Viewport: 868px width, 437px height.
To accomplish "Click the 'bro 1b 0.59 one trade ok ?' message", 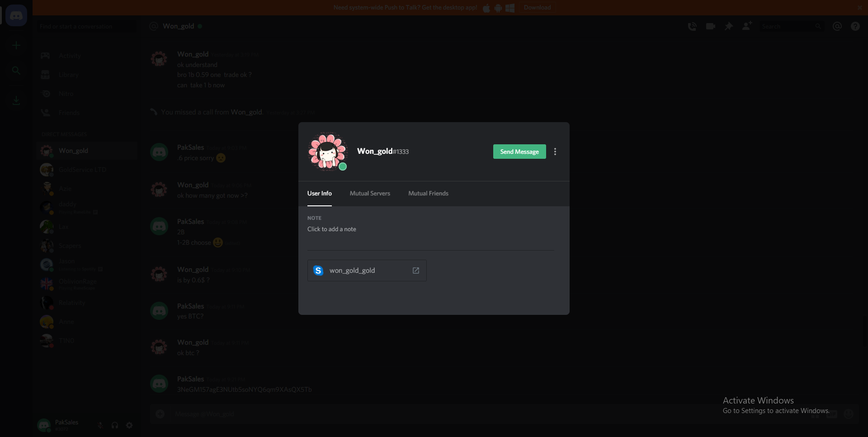I will click(x=214, y=75).
